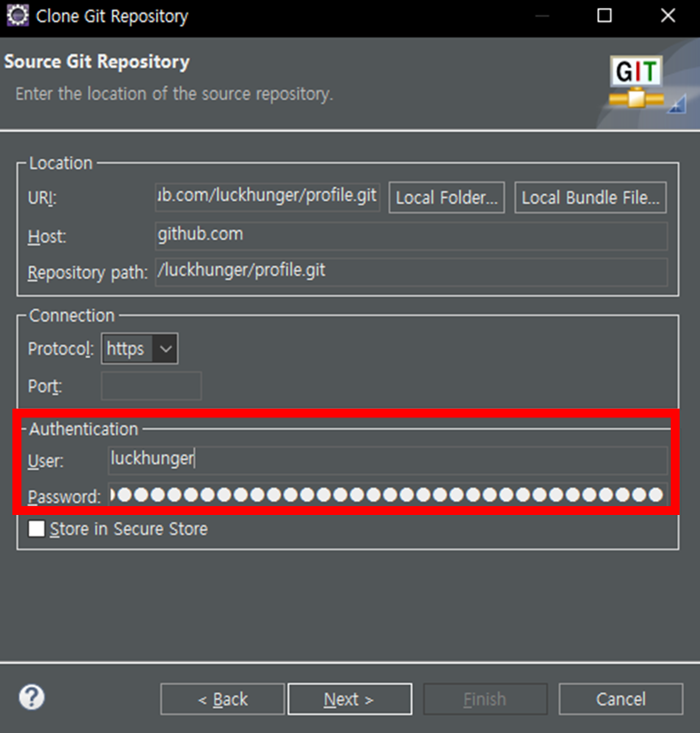This screenshot has width=700, height=733.
Task: Cancel the clone repository dialog
Action: 621,699
